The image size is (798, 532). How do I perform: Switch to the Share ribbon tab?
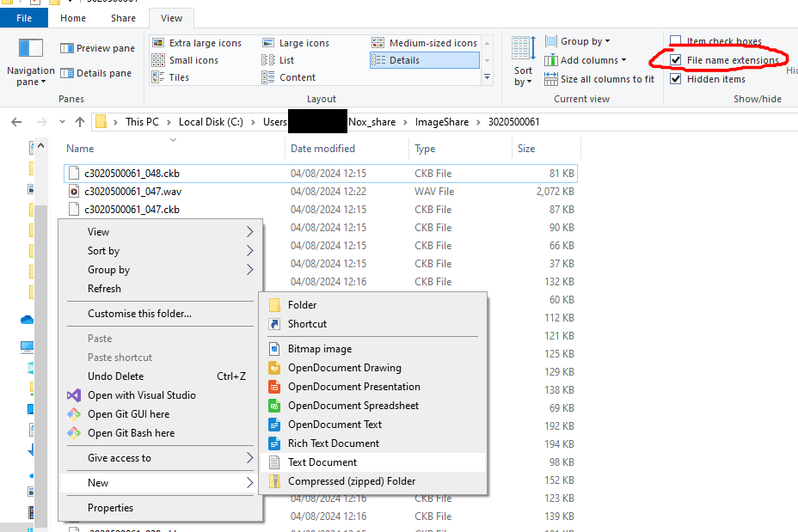click(123, 18)
